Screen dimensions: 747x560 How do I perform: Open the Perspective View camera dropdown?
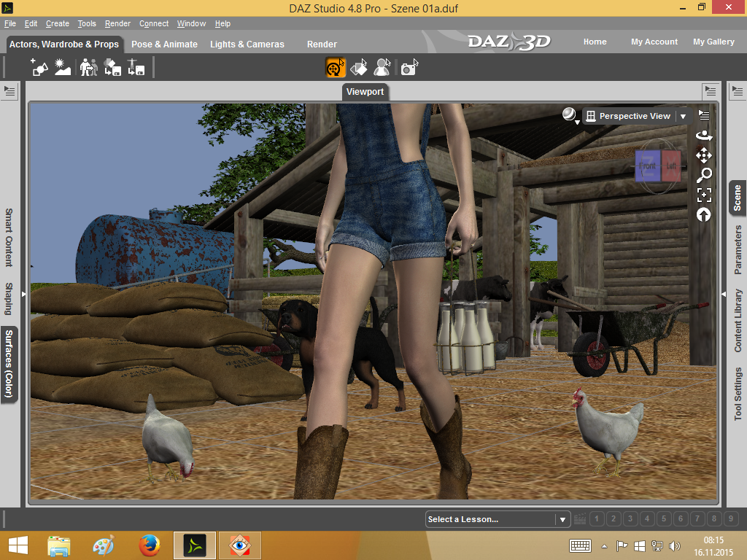[683, 116]
